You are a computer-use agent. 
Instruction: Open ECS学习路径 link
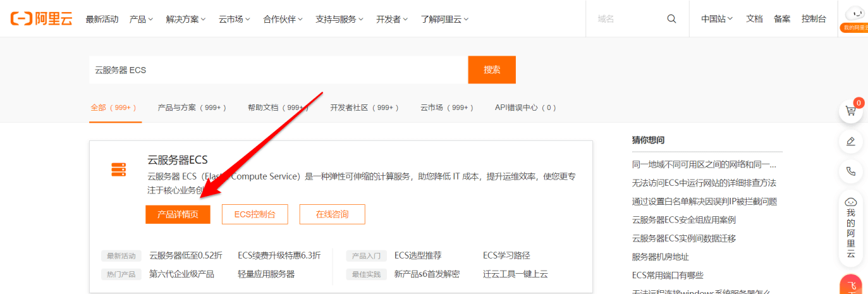click(x=506, y=255)
